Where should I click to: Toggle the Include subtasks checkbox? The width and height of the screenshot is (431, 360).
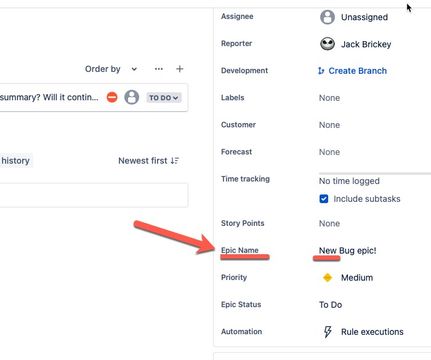click(x=324, y=199)
